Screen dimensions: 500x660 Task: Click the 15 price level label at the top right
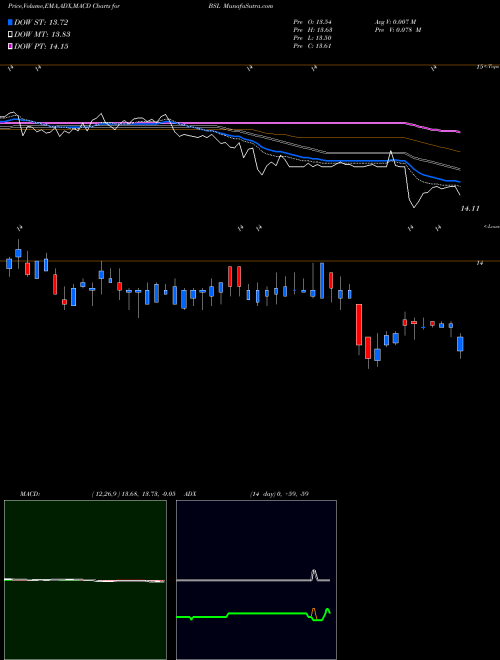click(x=479, y=67)
